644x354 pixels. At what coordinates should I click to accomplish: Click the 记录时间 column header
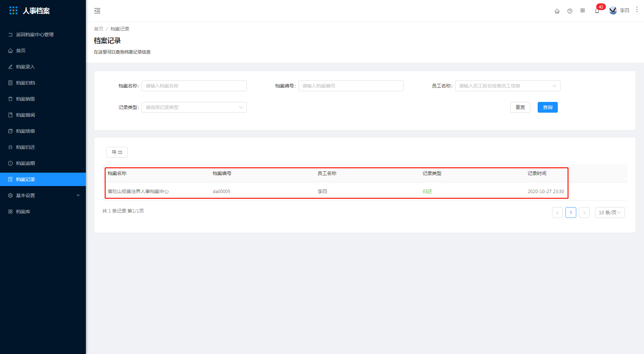[x=537, y=173]
